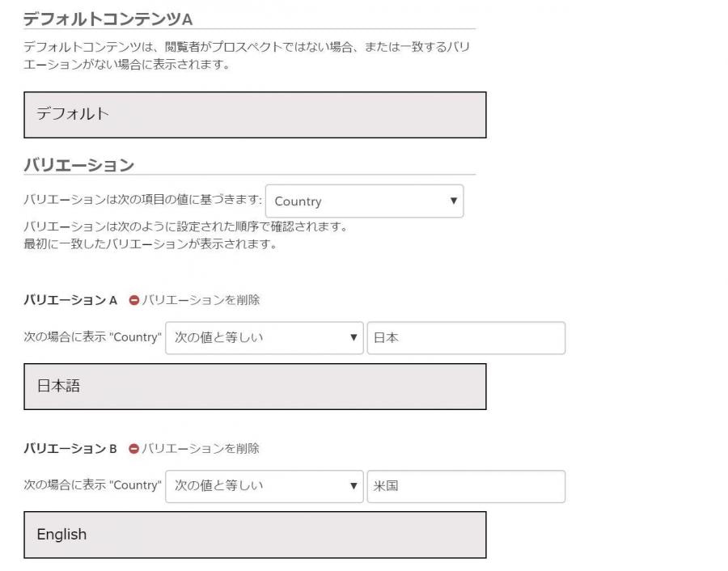Viewport: 728px width, 571px height.
Task: Click the Country dropdown arrow
Action: click(x=454, y=201)
